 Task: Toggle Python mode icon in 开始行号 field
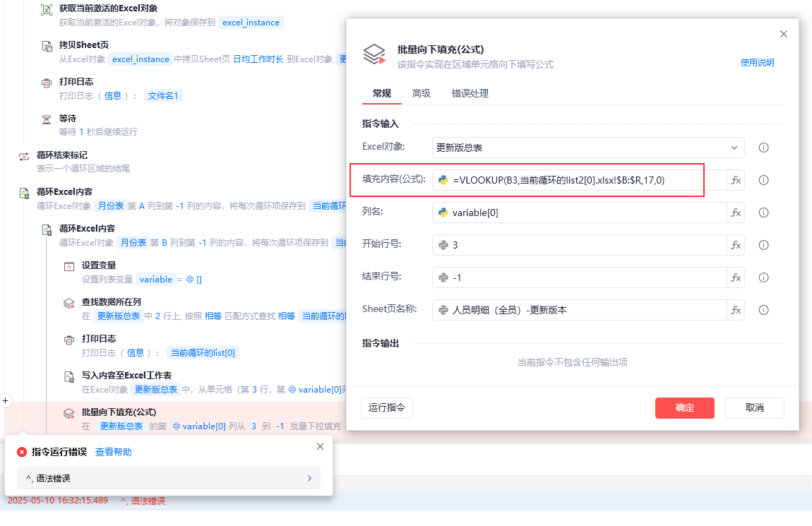click(443, 245)
